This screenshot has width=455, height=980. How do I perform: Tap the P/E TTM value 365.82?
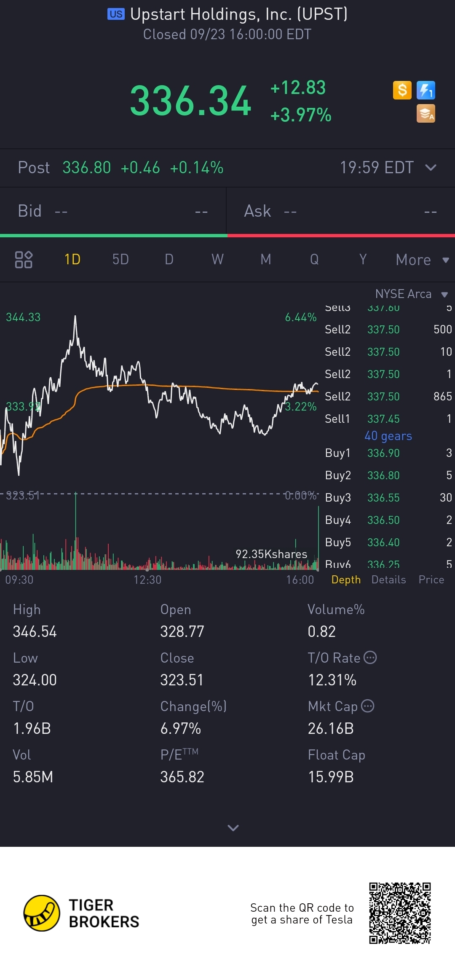click(x=182, y=777)
